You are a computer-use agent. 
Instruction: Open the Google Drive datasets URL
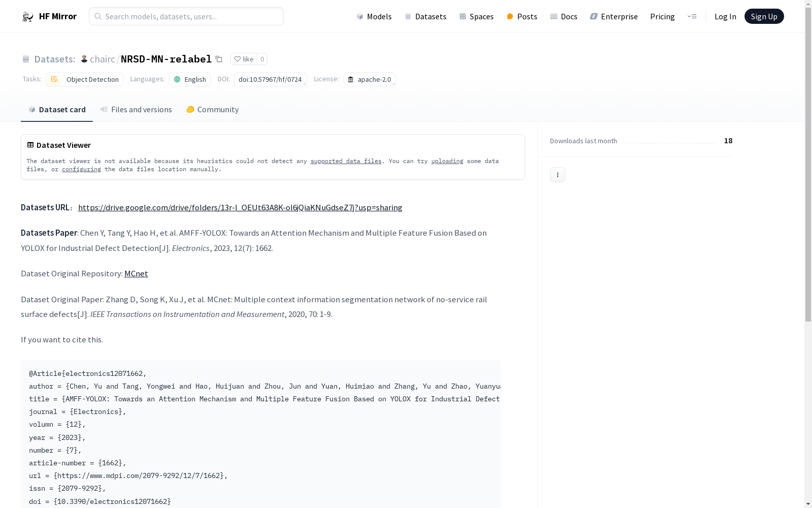point(240,207)
